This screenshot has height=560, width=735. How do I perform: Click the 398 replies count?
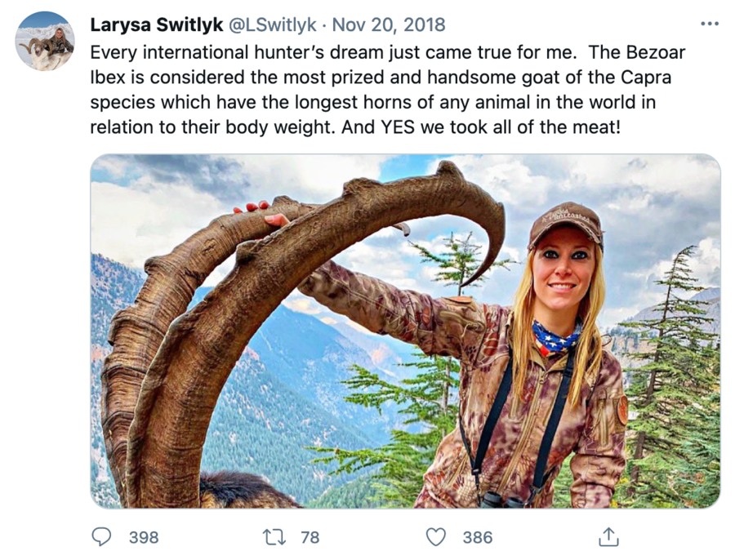coord(144,537)
